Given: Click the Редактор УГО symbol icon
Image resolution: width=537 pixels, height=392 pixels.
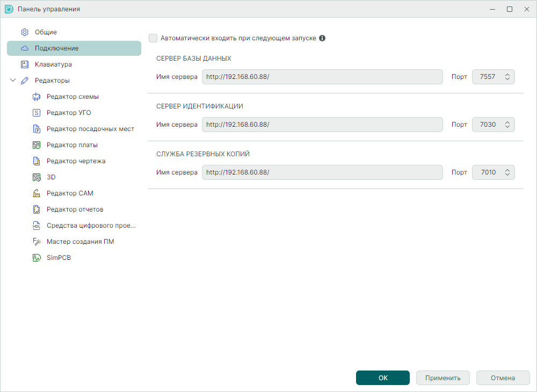Looking at the screenshot, I should pos(37,113).
